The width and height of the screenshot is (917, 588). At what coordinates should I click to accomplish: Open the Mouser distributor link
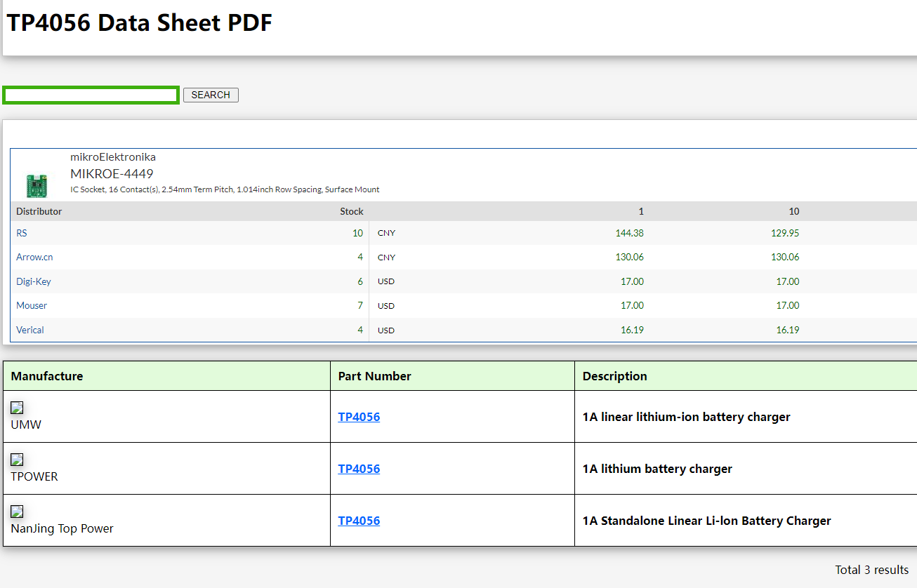(x=32, y=305)
